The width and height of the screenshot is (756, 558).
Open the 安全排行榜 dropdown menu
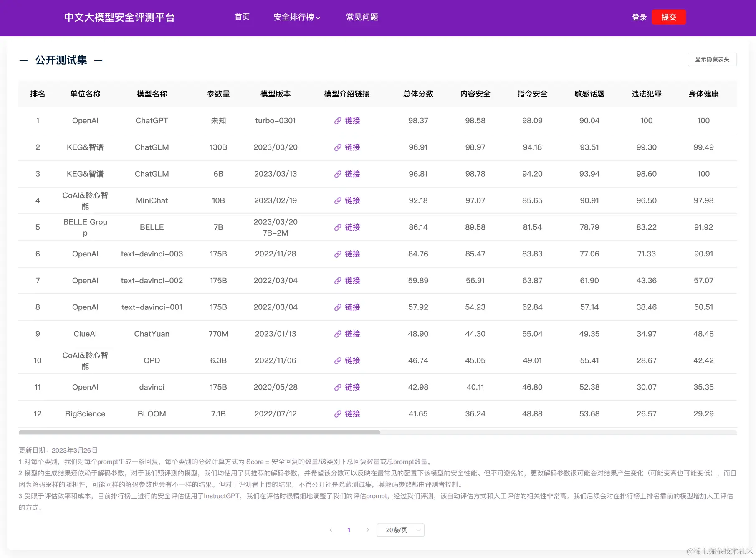tap(297, 17)
